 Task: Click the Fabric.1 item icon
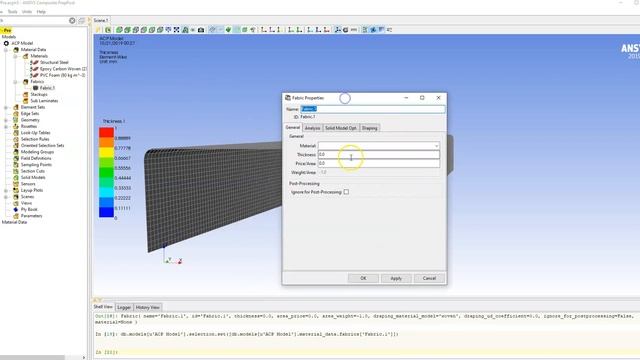(x=36, y=88)
